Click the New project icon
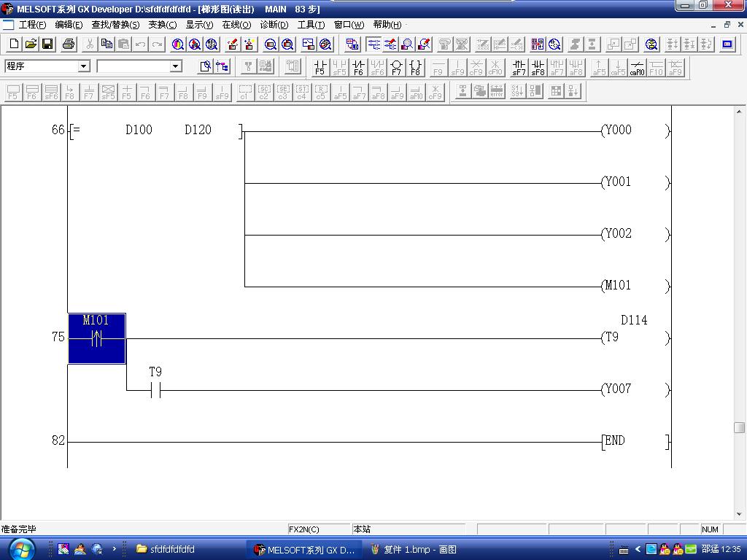 pyautogui.click(x=14, y=44)
